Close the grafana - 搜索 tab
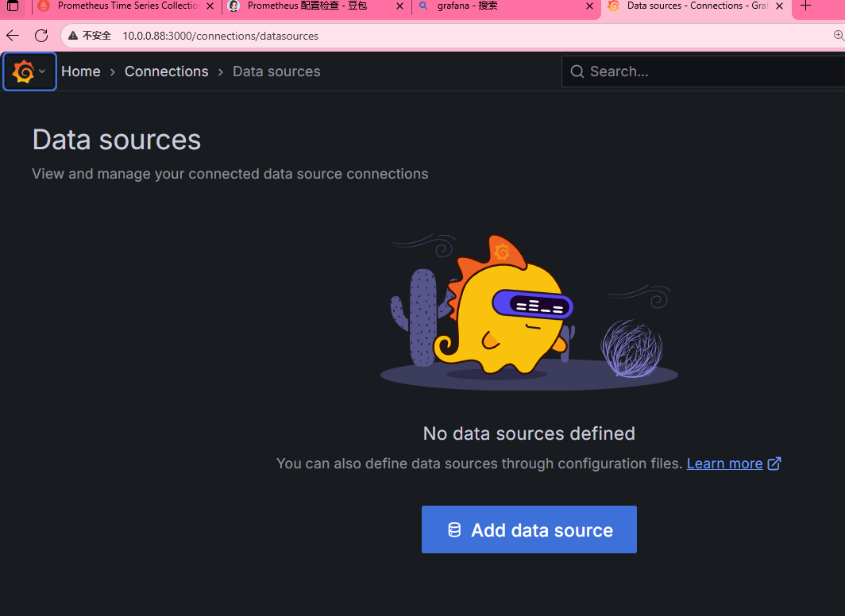 [589, 6]
